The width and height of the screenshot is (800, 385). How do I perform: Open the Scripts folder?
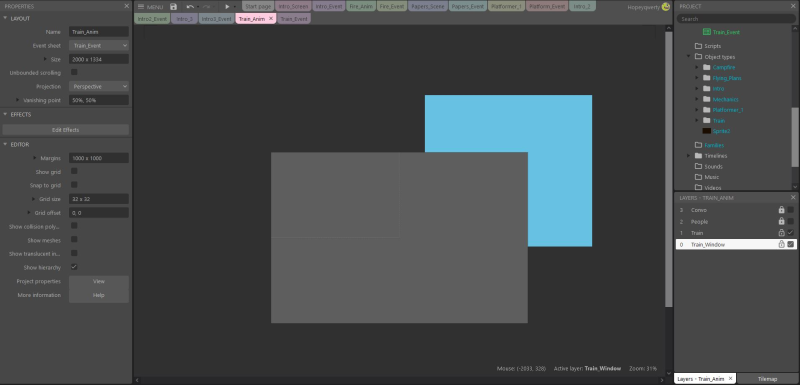pyautogui.click(x=708, y=46)
